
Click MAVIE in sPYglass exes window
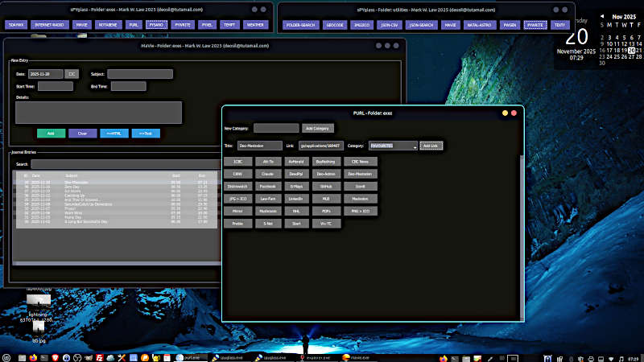click(82, 25)
